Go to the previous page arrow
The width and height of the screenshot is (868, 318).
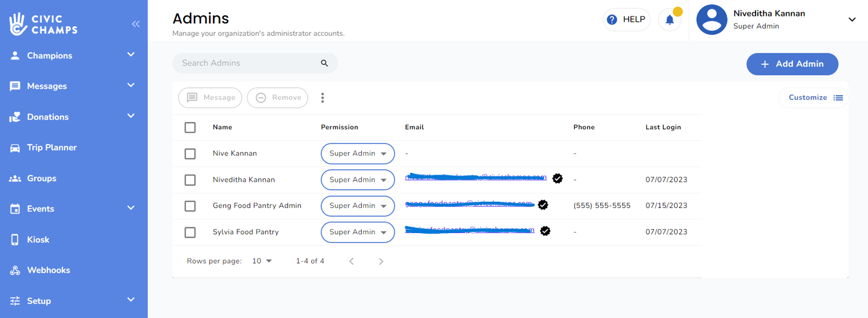click(352, 262)
